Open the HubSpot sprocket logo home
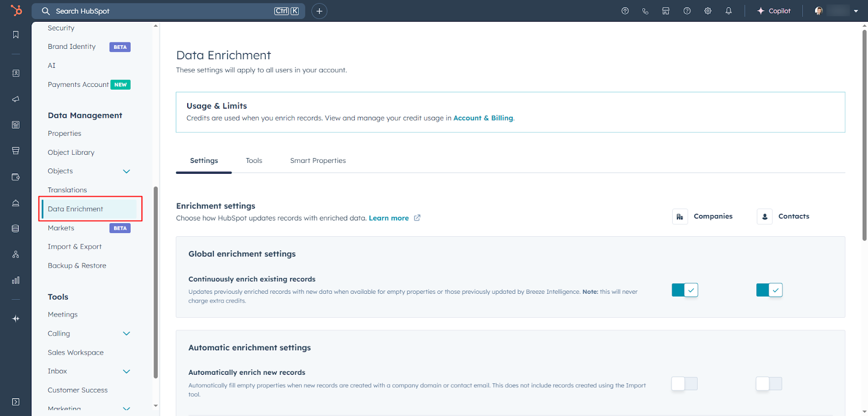868x416 pixels. click(x=16, y=10)
